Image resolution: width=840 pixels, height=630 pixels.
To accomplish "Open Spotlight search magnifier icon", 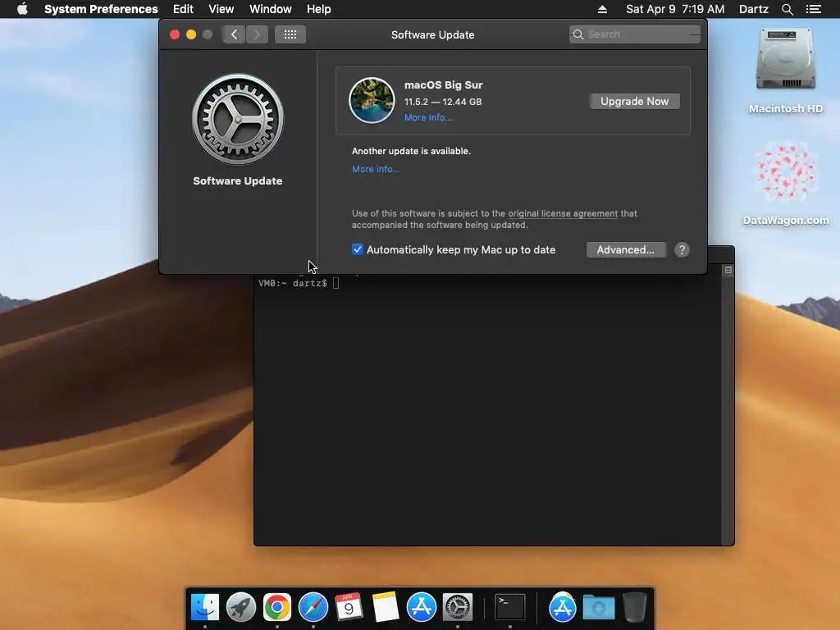I will pos(787,9).
